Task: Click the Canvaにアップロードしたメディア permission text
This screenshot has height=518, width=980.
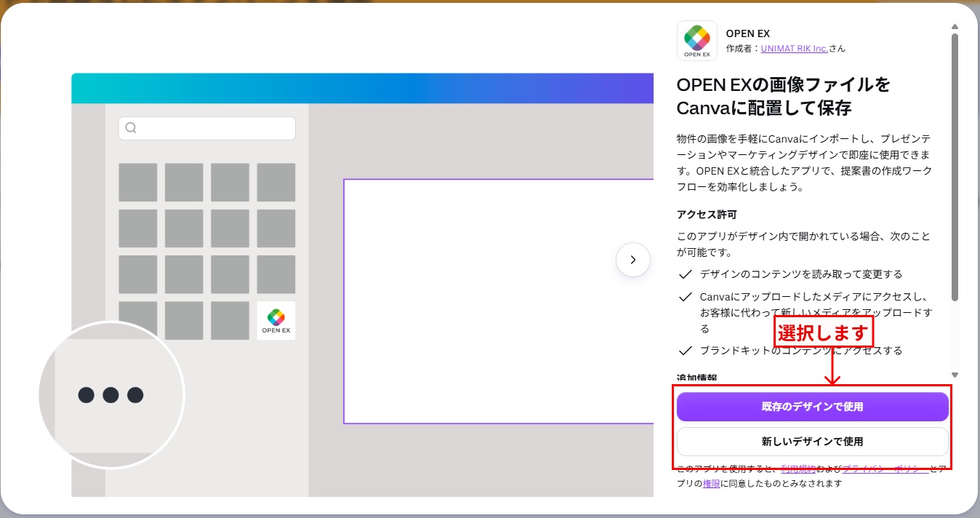Action: [x=816, y=313]
